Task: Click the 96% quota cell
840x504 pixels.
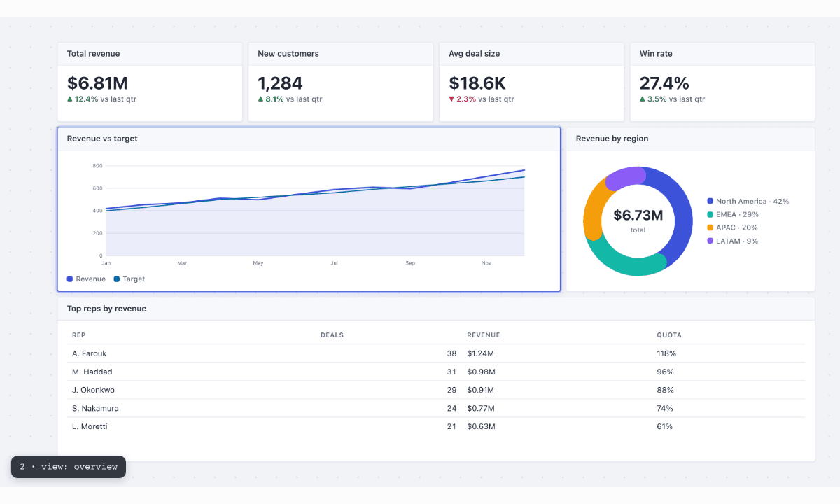Action: click(665, 372)
